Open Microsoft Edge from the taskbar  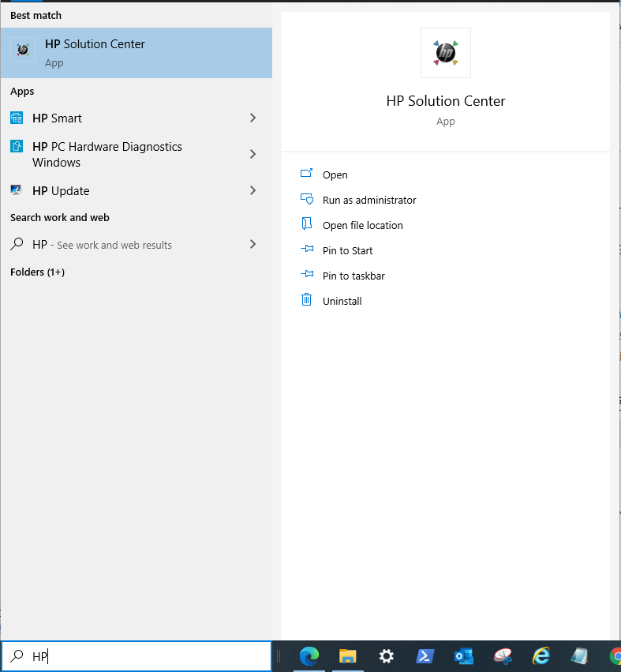click(309, 656)
